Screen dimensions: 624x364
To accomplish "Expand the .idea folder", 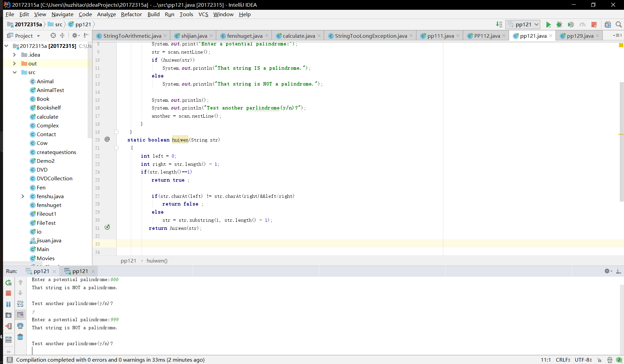I will tap(14, 55).
